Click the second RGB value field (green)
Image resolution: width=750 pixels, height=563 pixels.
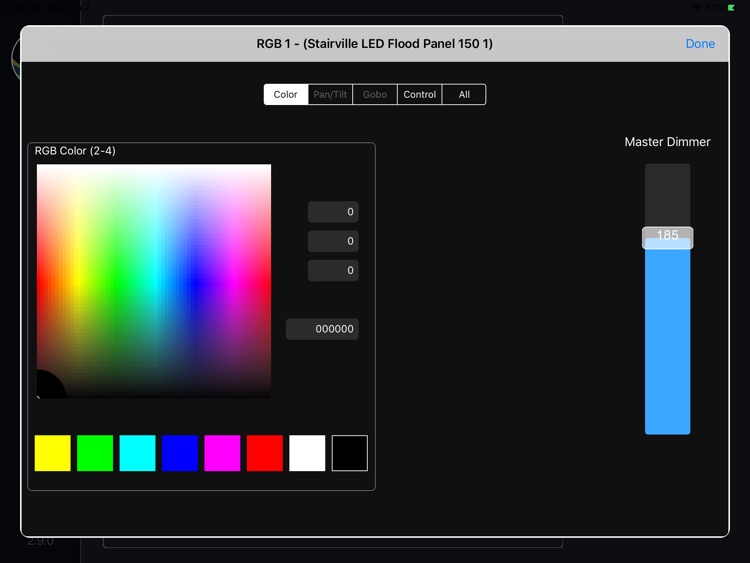pyautogui.click(x=333, y=241)
